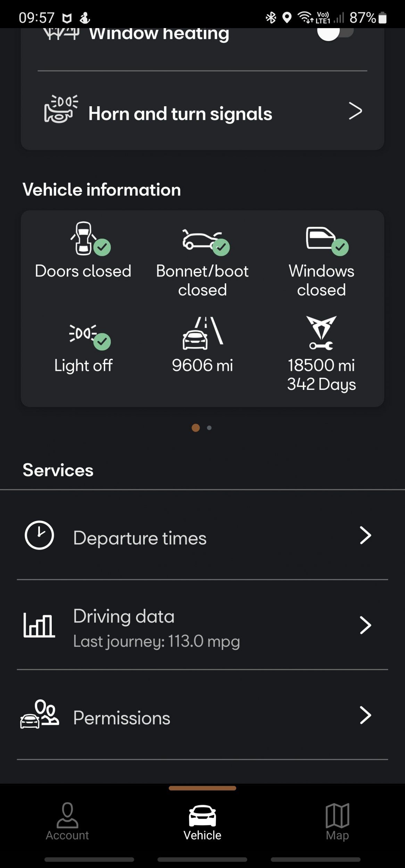Tap the Driving data bar chart icon
The image size is (405, 868).
click(x=39, y=625)
